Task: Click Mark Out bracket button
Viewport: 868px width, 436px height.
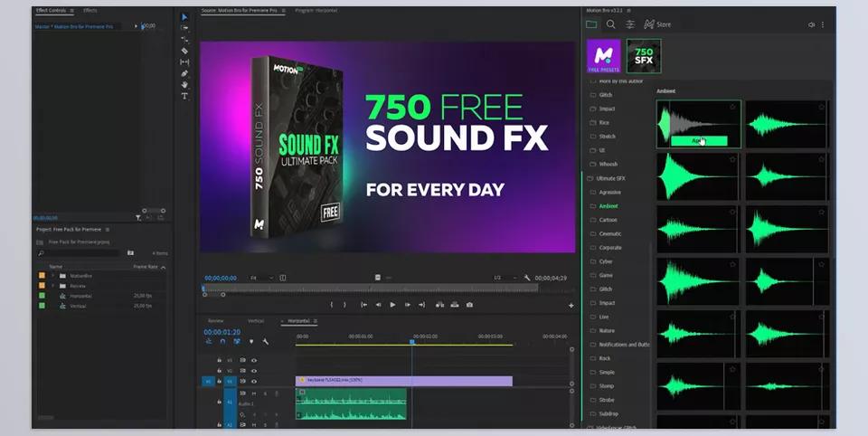Action: (344, 305)
